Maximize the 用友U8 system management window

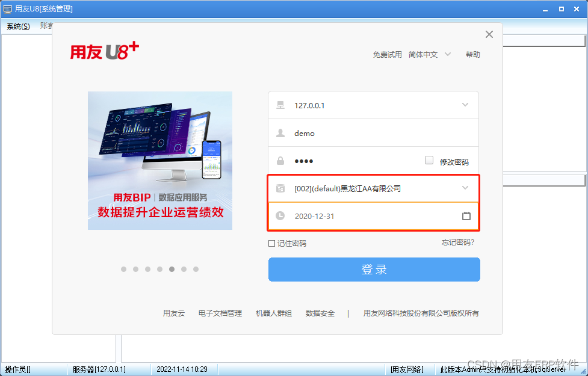(x=562, y=9)
